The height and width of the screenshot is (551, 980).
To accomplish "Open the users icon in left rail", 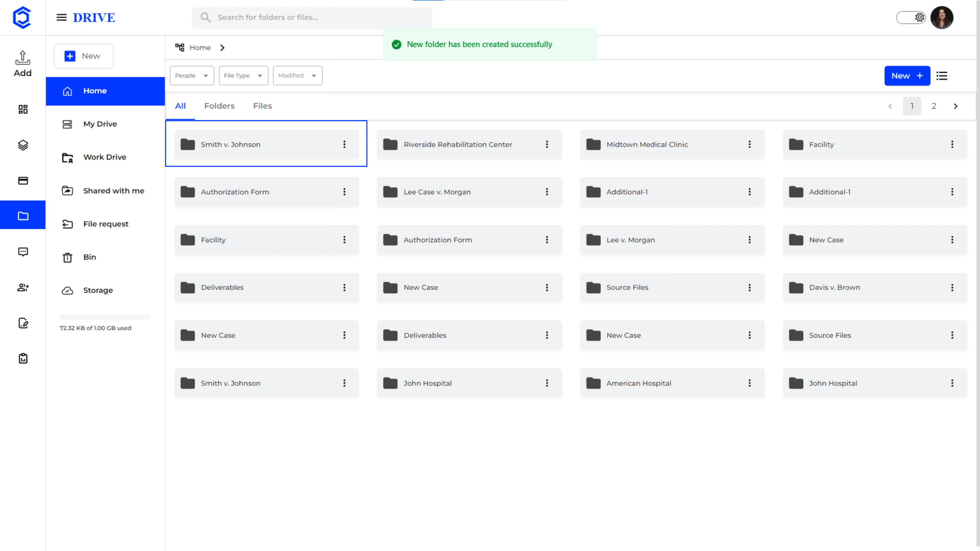I will [x=23, y=287].
